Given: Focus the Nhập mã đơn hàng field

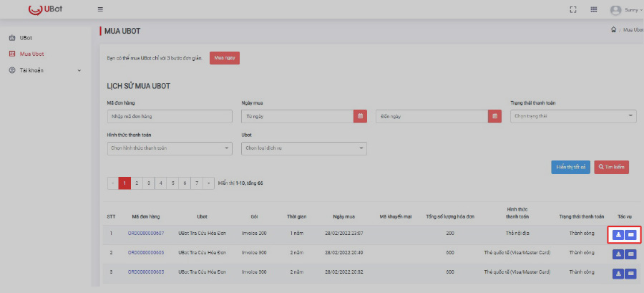Looking at the screenshot, I should click(x=170, y=116).
